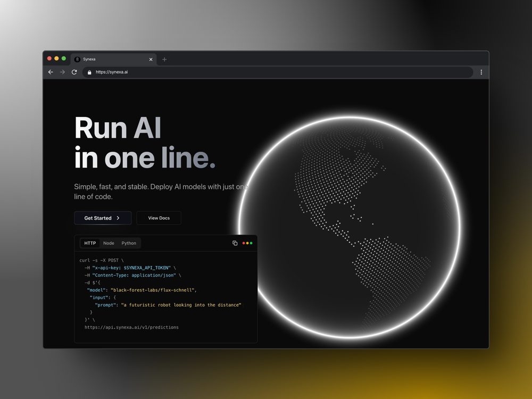The height and width of the screenshot is (399, 532).
Task: Click the red dot in the code panel
Action: [x=244, y=243]
